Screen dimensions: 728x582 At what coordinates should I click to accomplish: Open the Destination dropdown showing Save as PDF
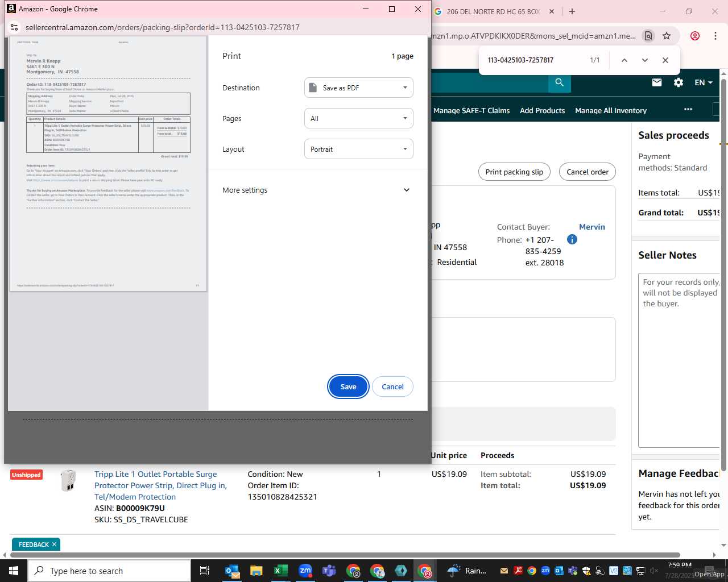click(359, 88)
